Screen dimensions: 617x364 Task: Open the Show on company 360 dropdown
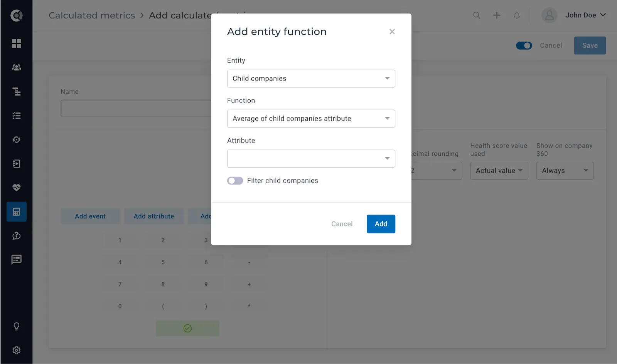(x=565, y=171)
